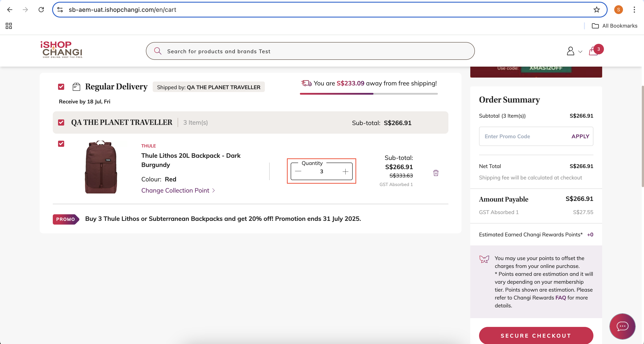
Task: Click the 'GST Absorbed 1' amount S$27.55
Action: [583, 212]
